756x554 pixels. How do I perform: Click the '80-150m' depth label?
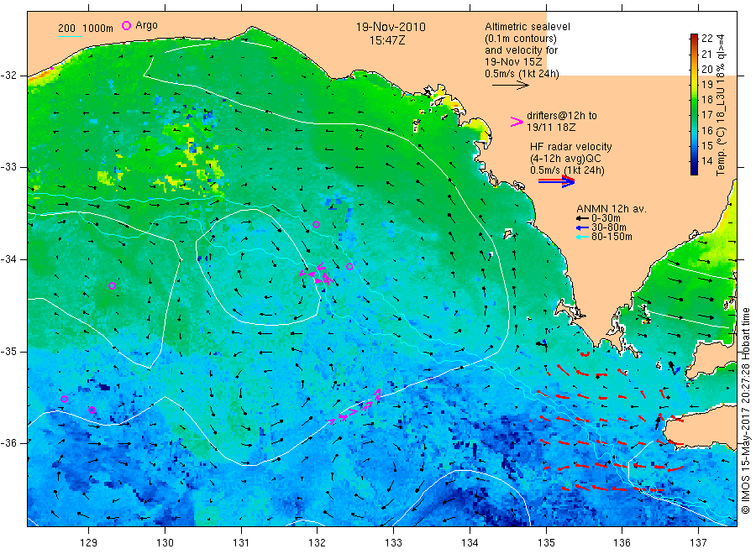pyautogui.click(x=612, y=237)
